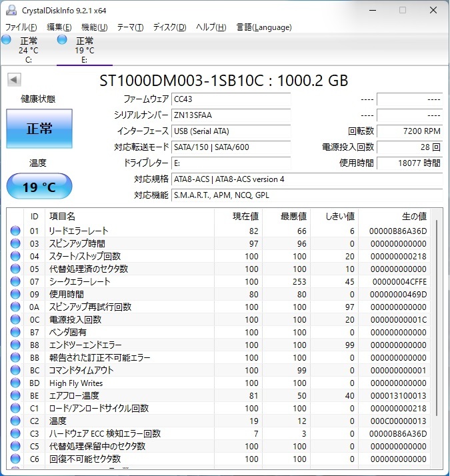The height and width of the screenshot is (476, 450).
Task: Click the 正常 health status button
Action: point(39,129)
